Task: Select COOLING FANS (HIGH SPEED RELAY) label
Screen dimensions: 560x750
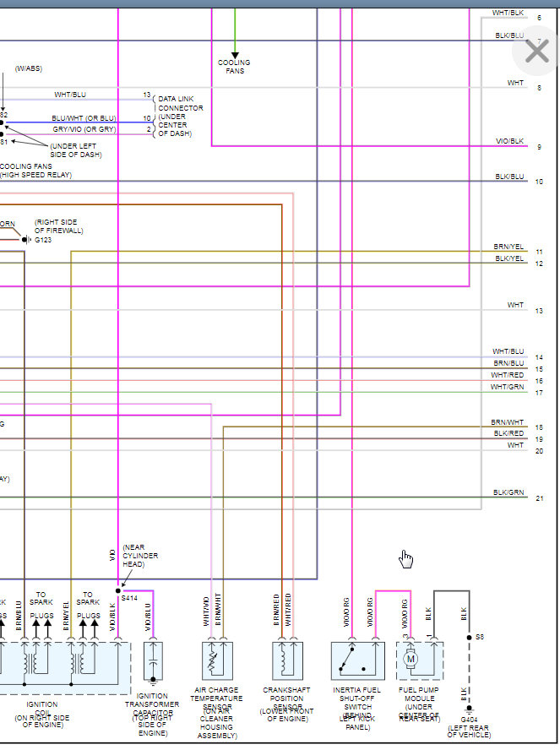Action: click(x=35, y=171)
